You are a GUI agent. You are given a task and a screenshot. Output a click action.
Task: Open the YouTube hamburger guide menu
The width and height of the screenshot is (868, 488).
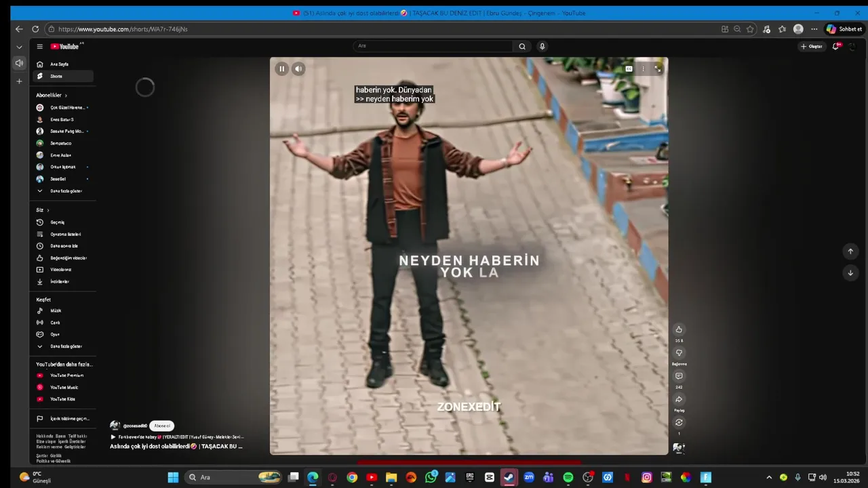click(x=40, y=47)
